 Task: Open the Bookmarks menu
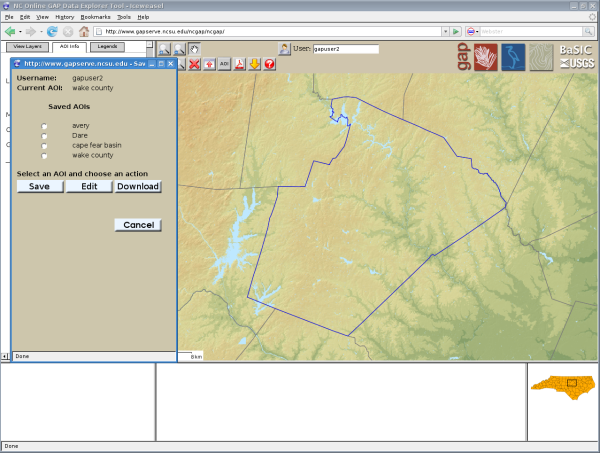[95, 17]
